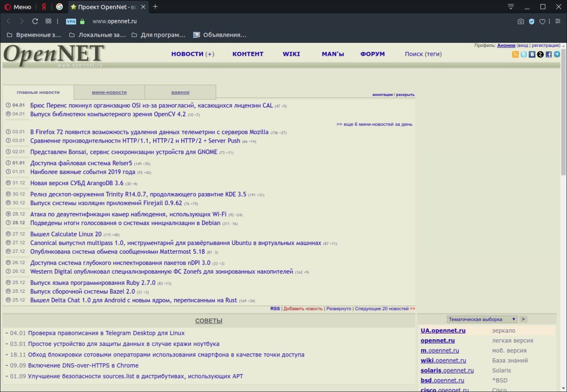
Task: Open the Telegram icon
Action: (557, 54)
